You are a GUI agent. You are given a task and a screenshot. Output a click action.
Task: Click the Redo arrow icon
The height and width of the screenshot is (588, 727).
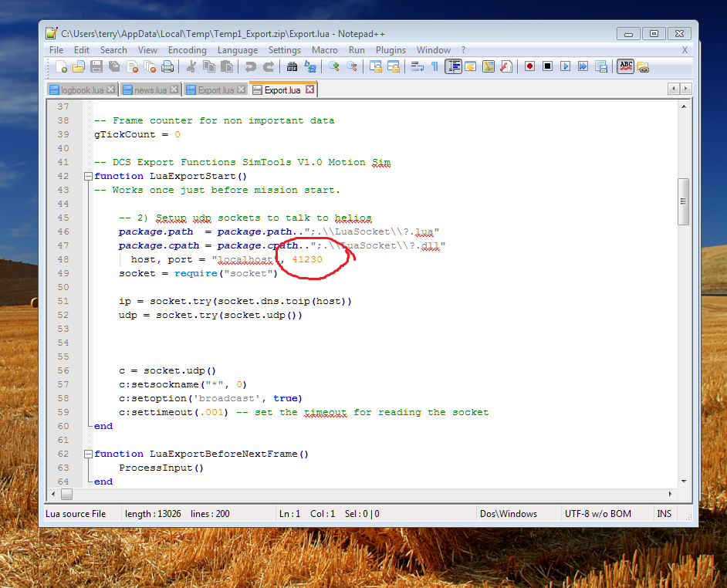pyautogui.click(x=269, y=67)
